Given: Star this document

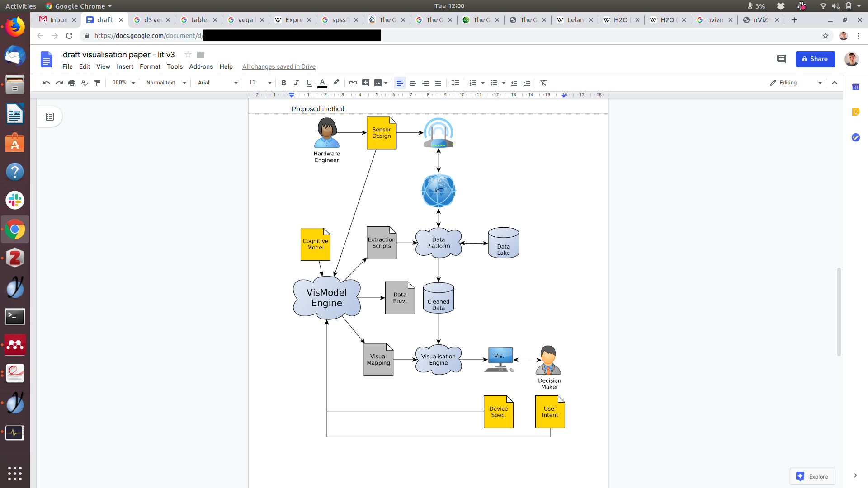Looking at the screenshot, I should [188, 55].
